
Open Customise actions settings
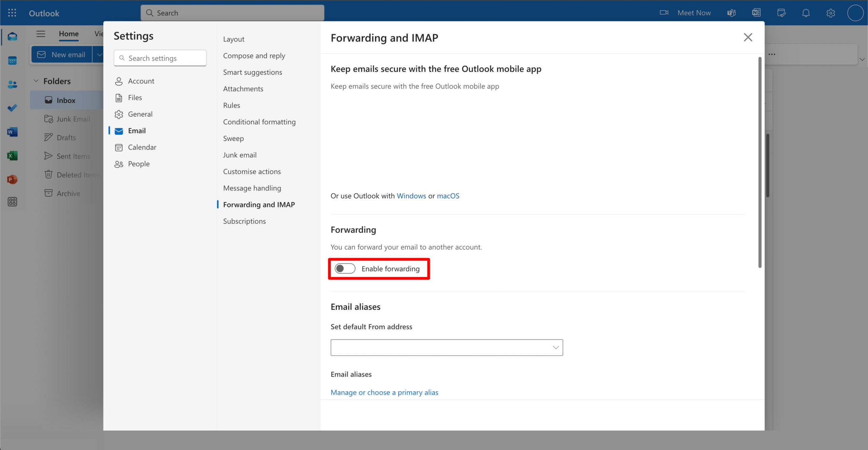(252, 172)
